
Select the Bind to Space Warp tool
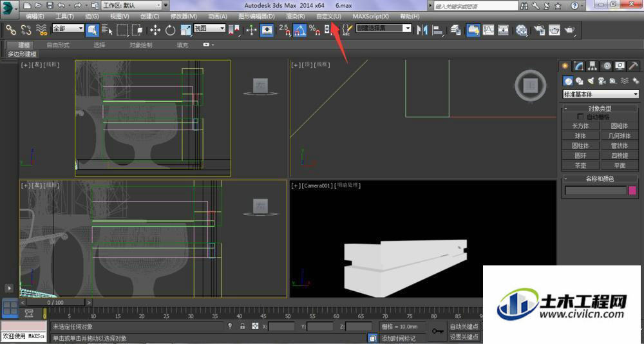[x=41, y=30]
